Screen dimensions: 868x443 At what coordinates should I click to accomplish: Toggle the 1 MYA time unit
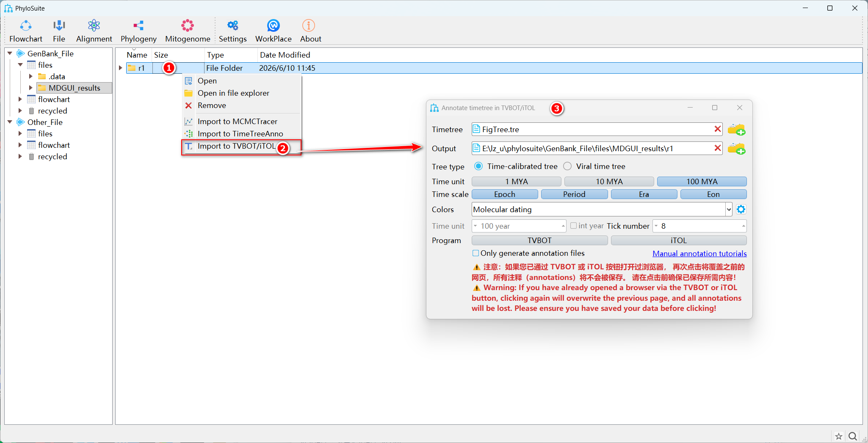[x=517, y=182]
